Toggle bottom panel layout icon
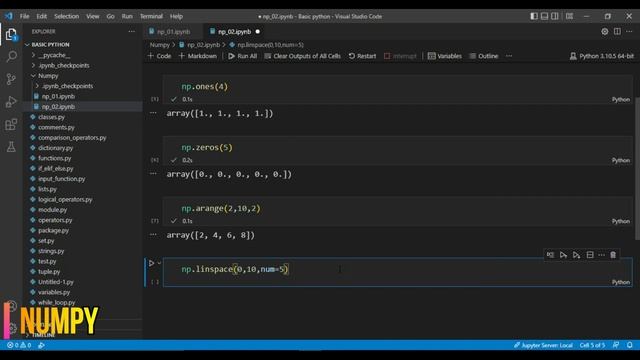 click(544, 16)
